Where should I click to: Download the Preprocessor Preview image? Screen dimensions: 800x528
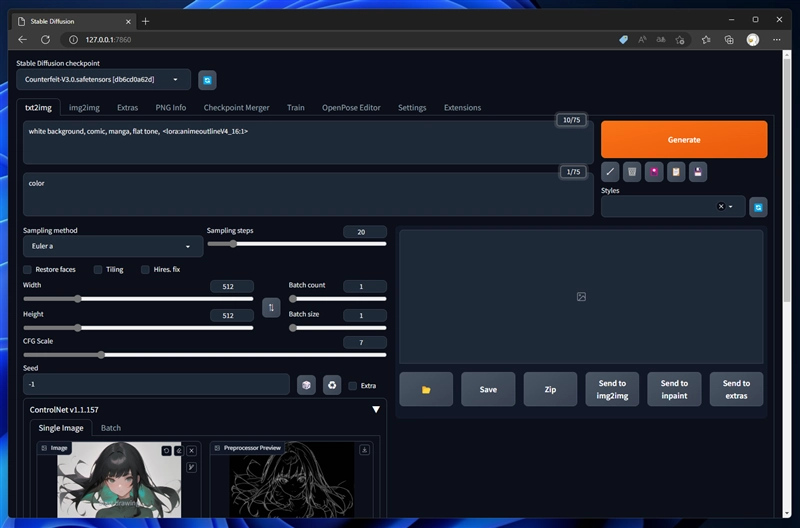pyautogui.click(x=364, y=450)
